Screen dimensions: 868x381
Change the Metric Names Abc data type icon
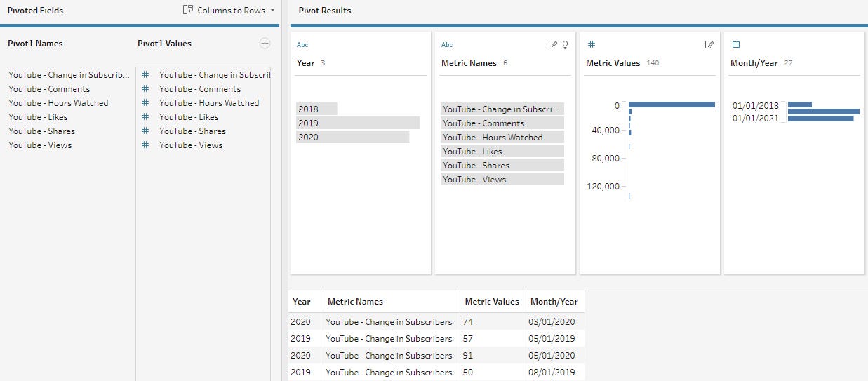click(x=447, y=45)
